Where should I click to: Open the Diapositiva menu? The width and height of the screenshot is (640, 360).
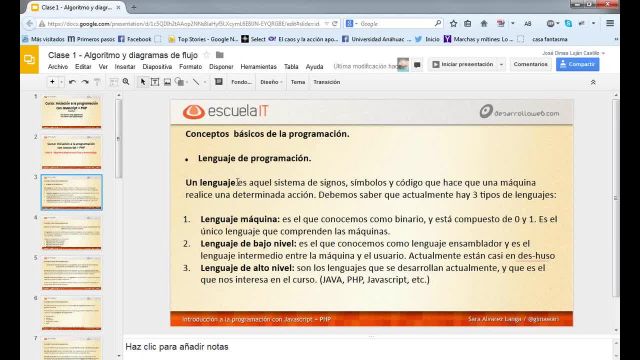(157, 67)
